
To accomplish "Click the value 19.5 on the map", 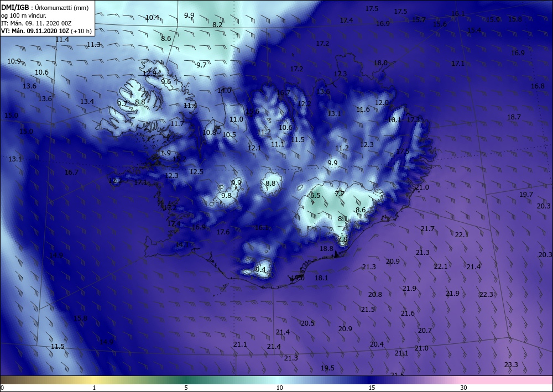I will coord(327,368).
